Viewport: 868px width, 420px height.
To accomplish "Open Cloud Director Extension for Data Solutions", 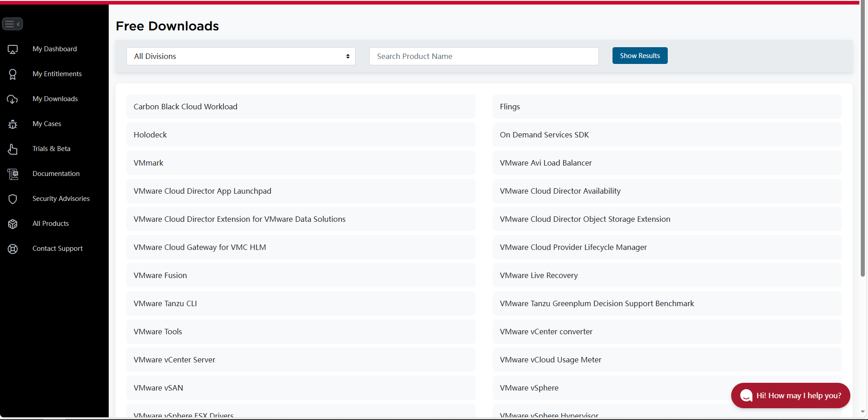I will (x=301, y=219).
